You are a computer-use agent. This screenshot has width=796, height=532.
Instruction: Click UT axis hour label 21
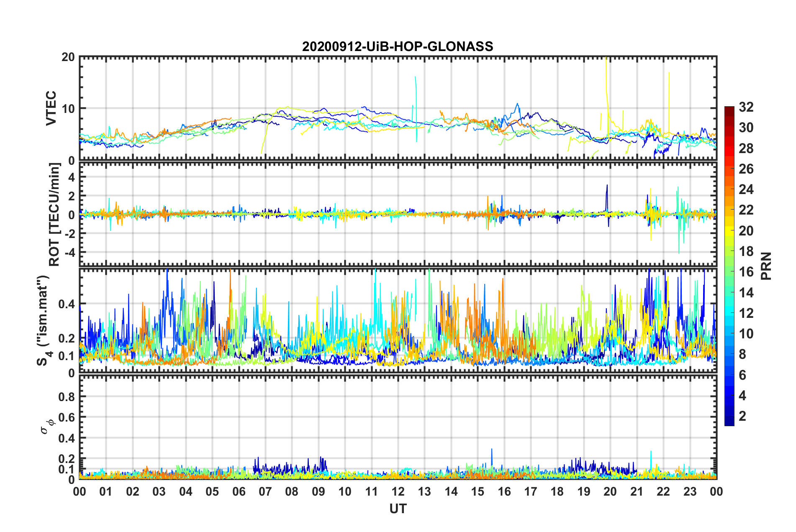(637, 491)
